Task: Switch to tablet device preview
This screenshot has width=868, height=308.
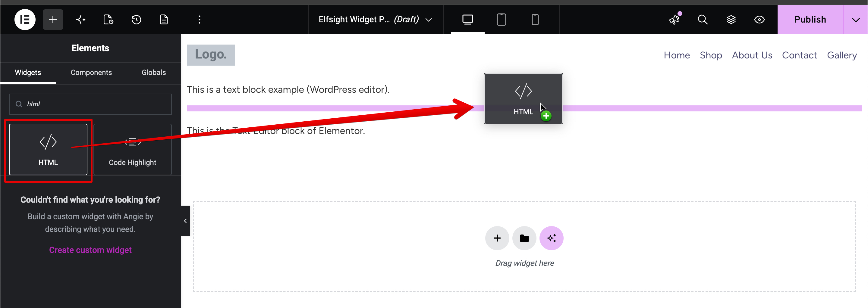Action: pos(501,20)
